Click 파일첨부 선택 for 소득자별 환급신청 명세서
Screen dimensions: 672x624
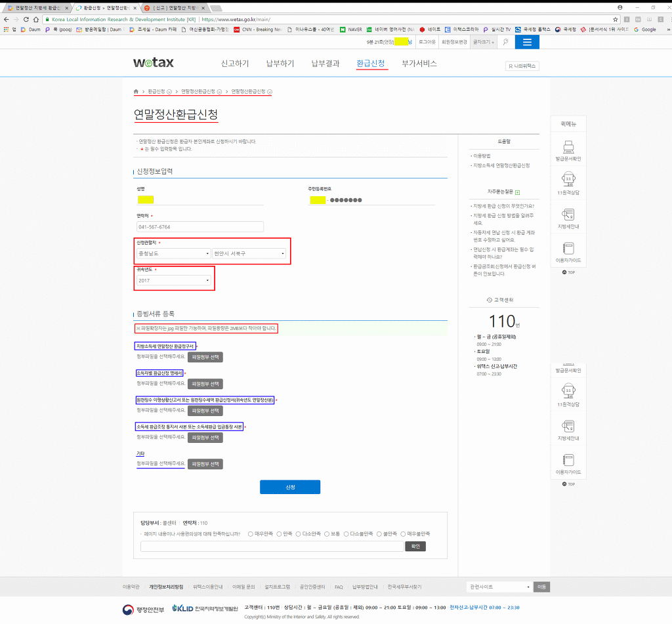pos(205,384)
